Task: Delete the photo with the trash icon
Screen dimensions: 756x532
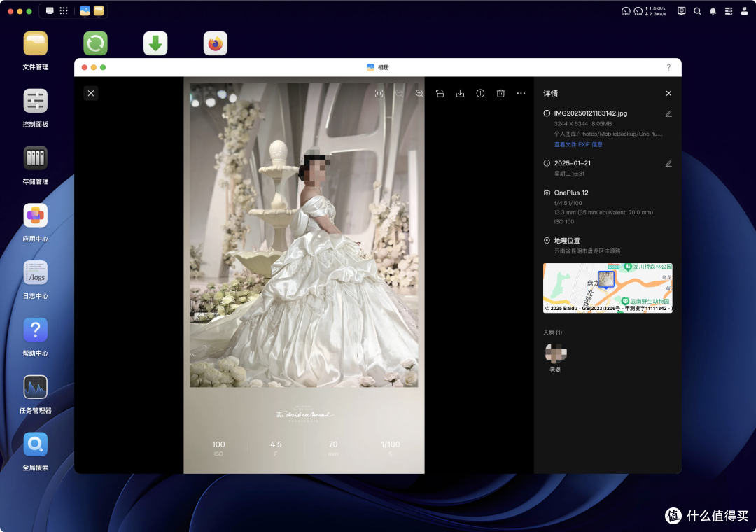Action: (x=500, y=94)
